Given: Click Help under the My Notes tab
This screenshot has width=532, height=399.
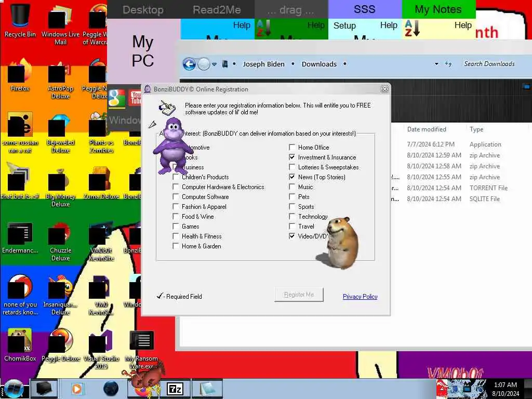Looking at the screenshot, I should pyautogui.click(x=463, y=25).
